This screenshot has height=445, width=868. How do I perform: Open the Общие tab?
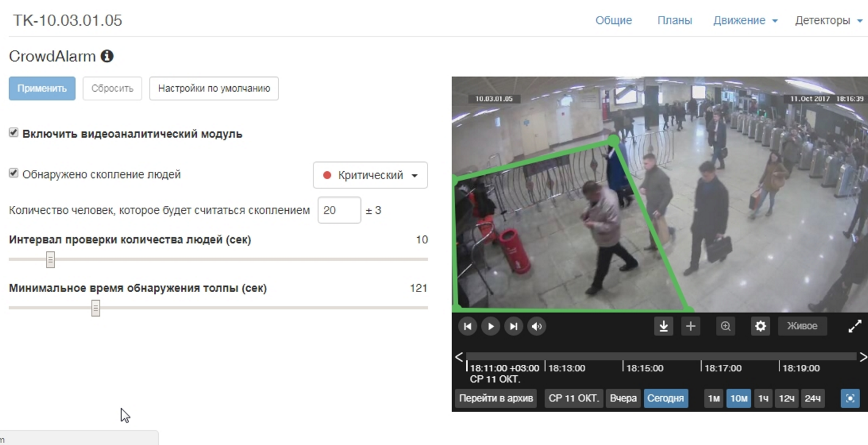[614, 20]
